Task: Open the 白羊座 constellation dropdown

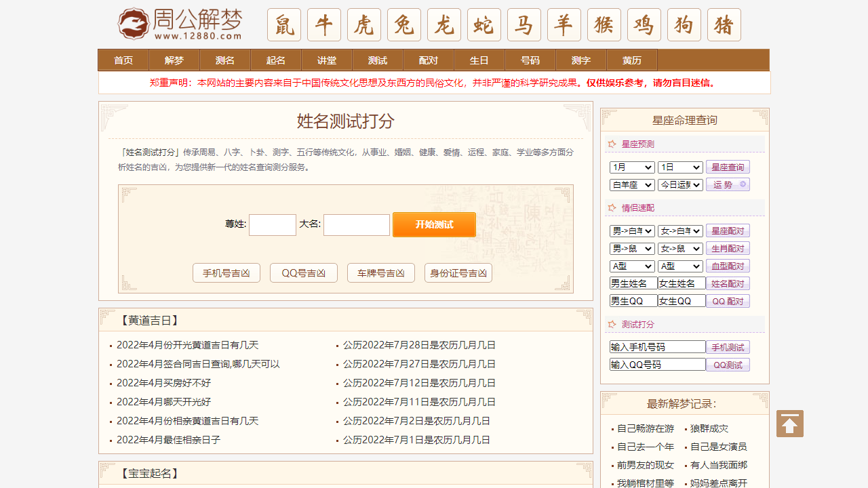Action: [x=631, y=184]
